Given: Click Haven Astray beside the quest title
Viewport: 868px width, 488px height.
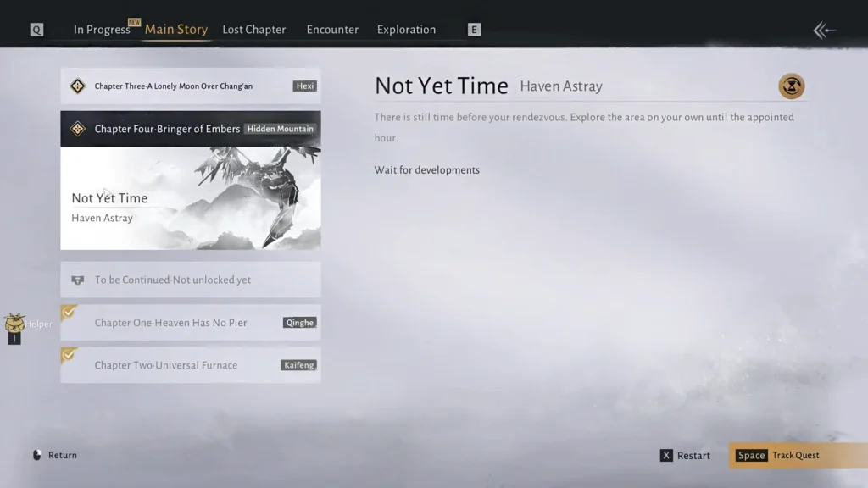Looking at the screenshot, I should tap(561, 86).
